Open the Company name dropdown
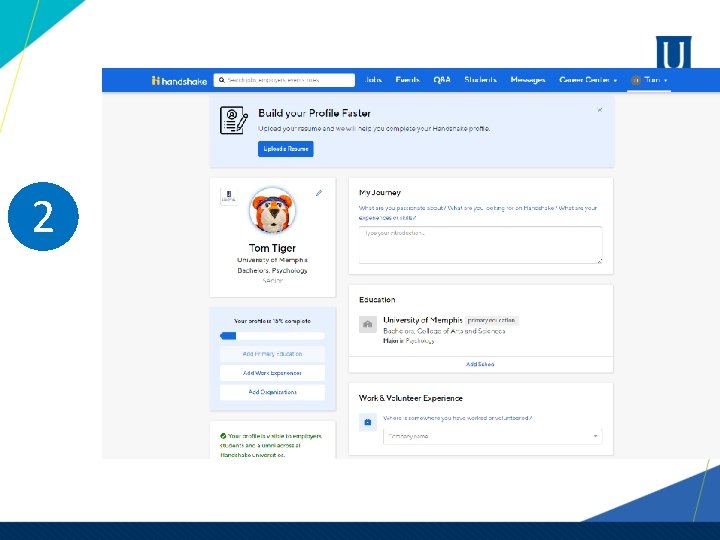 [x=493, y=436]
